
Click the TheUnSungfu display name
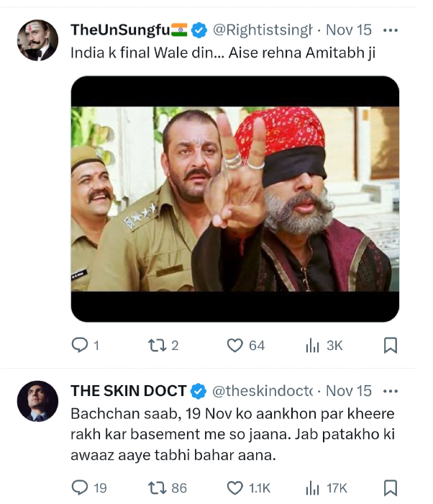tap(119, 30)
